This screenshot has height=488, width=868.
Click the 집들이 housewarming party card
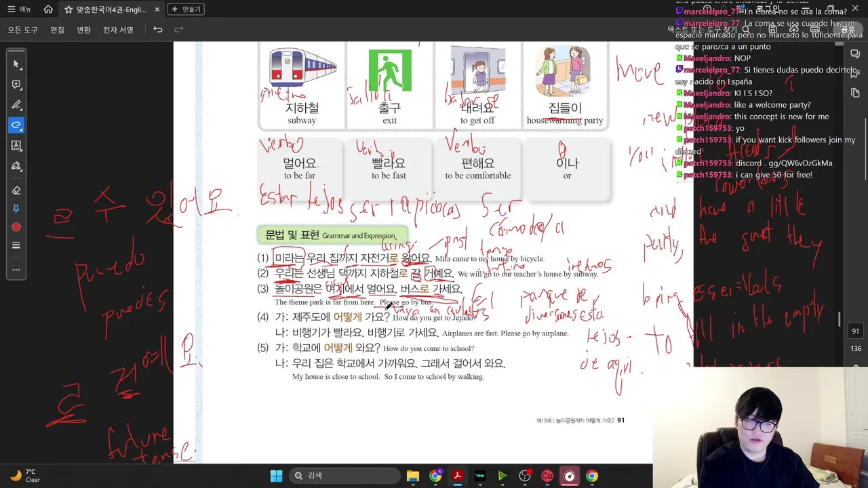click(x=565, y=85)
